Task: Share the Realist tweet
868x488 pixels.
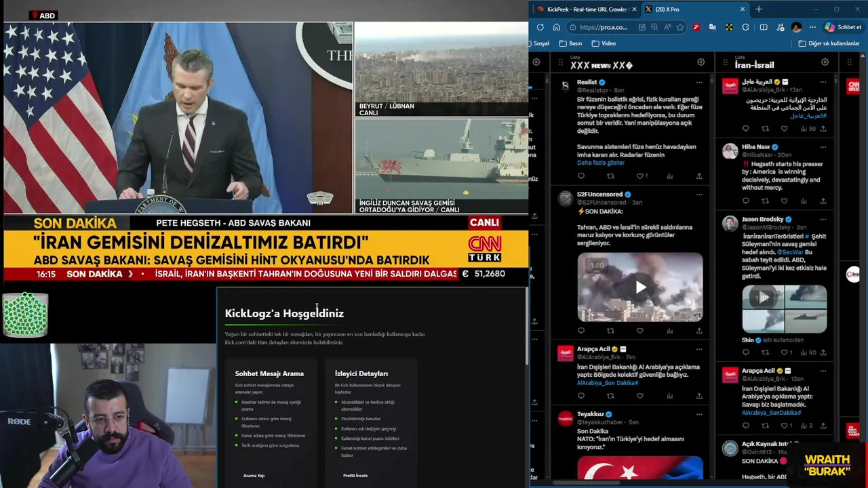Action: point(699,176)
